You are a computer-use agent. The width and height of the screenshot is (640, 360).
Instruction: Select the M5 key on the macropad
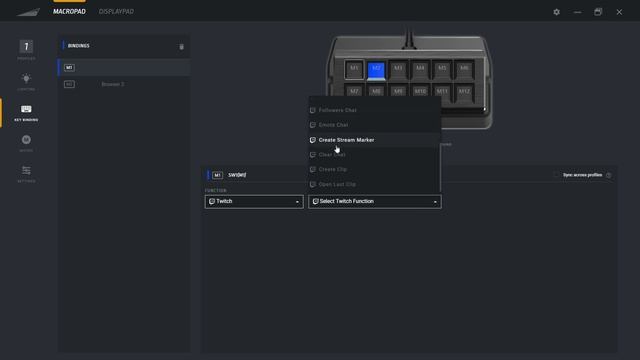click(442, 69)
